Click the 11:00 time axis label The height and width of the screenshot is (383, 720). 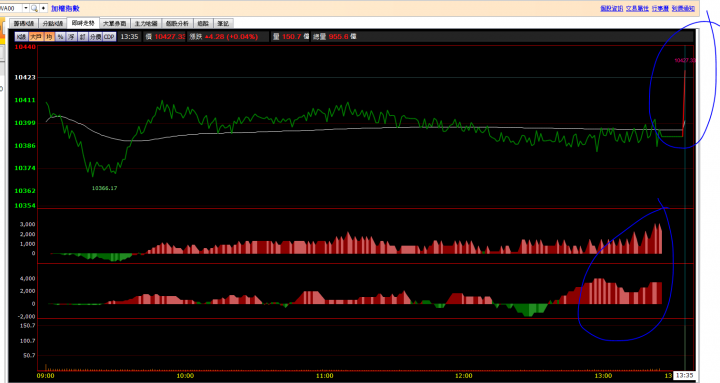(x=325, y=376)
